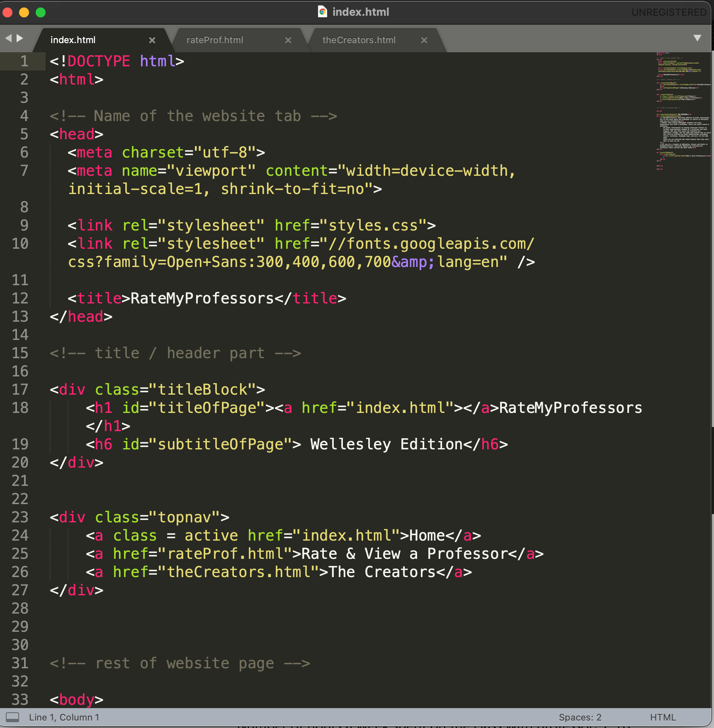The width and height of the screenshot is (714, 728).
Task: Close the rateProf.html tab
Action: pos(288,40)
